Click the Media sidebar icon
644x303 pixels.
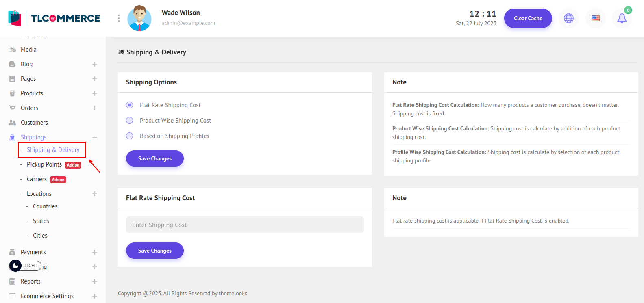click(x=12, y=50)
